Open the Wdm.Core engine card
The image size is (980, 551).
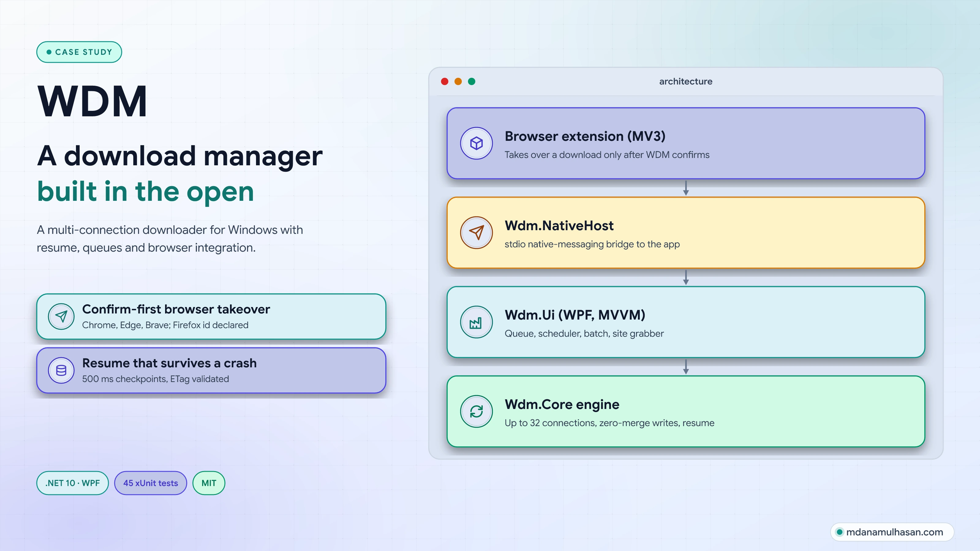pyautogui.click(x=686, y=411)
